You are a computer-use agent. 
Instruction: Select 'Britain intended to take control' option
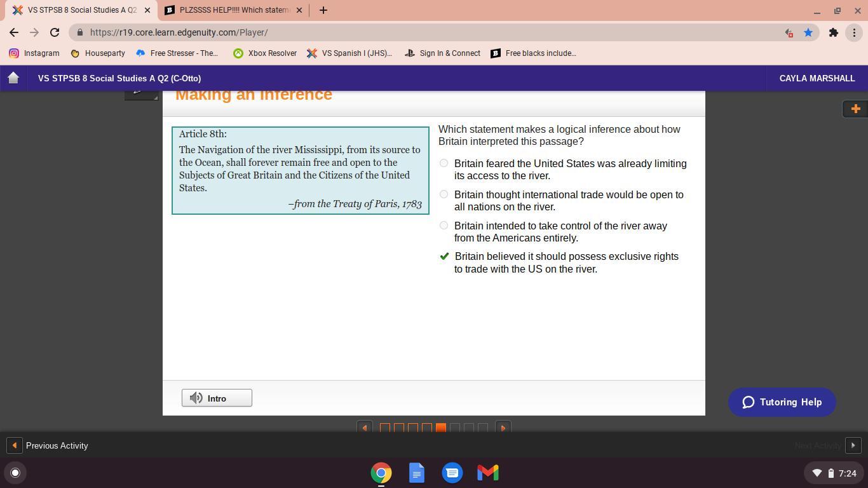pyautogui.click(x=444, y=226)
